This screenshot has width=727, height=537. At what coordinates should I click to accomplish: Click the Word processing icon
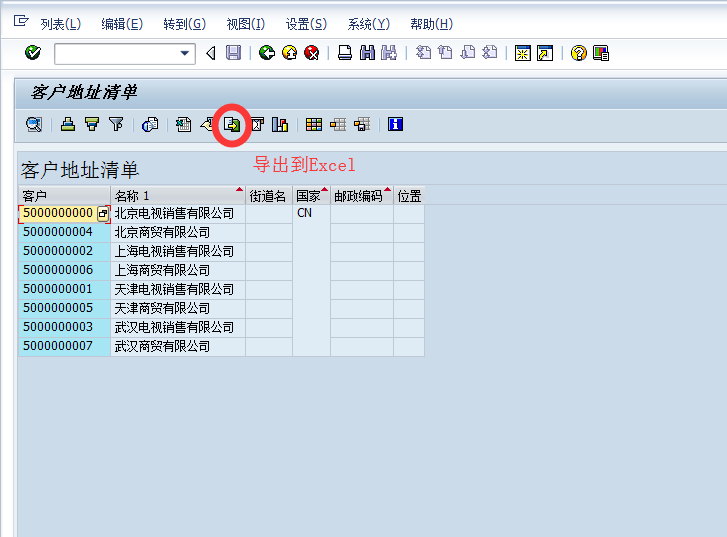tap(207, 124)
